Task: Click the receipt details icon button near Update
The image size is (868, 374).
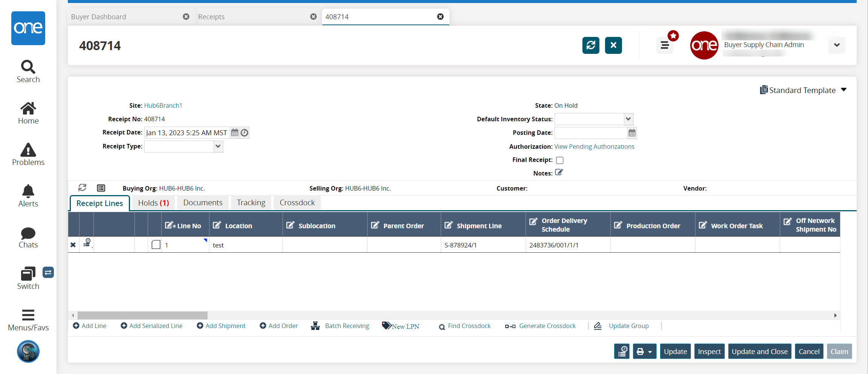Action: tap(622, 351)
